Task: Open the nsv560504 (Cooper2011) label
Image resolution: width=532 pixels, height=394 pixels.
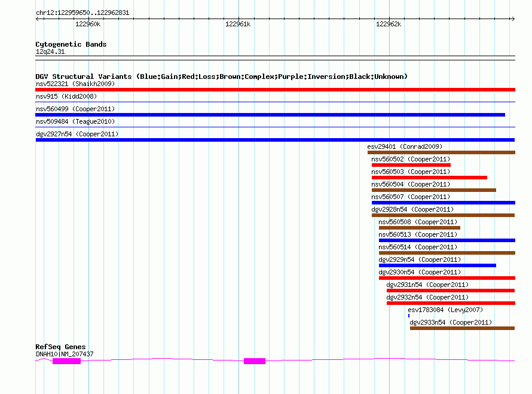Action: tap(411, 184)
